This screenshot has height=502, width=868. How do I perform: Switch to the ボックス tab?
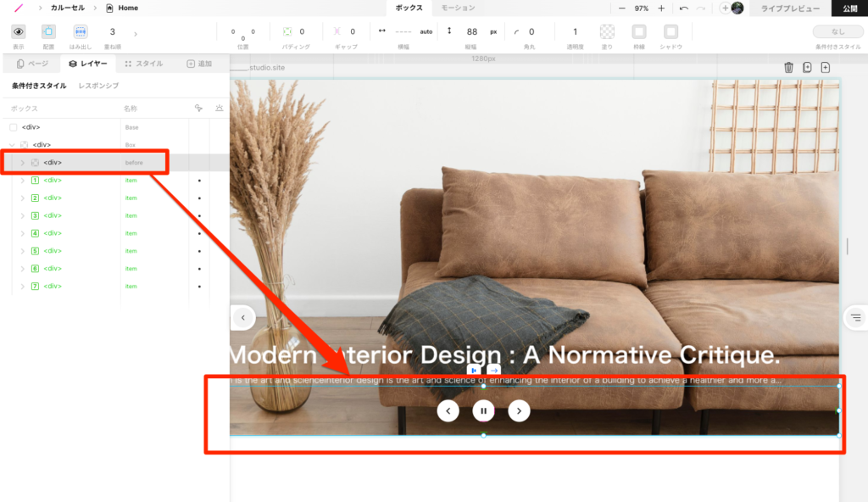pos(409,8)
